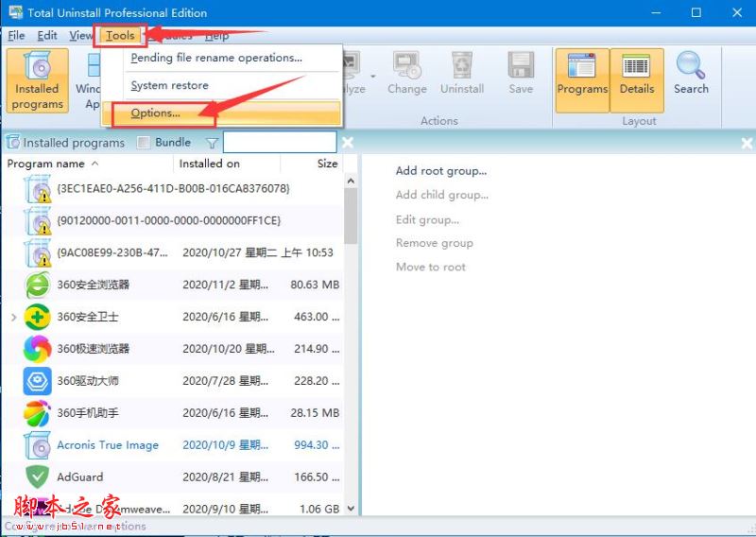
Task: Click Remove group link
Action: pyautogui.click(x=435, y=243)
